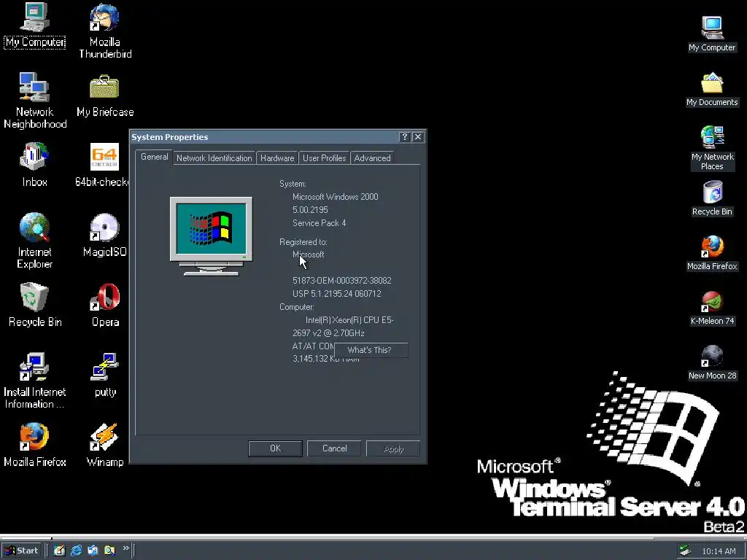The height and width of the screenshot is (560, 747).
Task: Select the K-Meleon 74 desktop shortcut
Action: [x=712, y=308]
